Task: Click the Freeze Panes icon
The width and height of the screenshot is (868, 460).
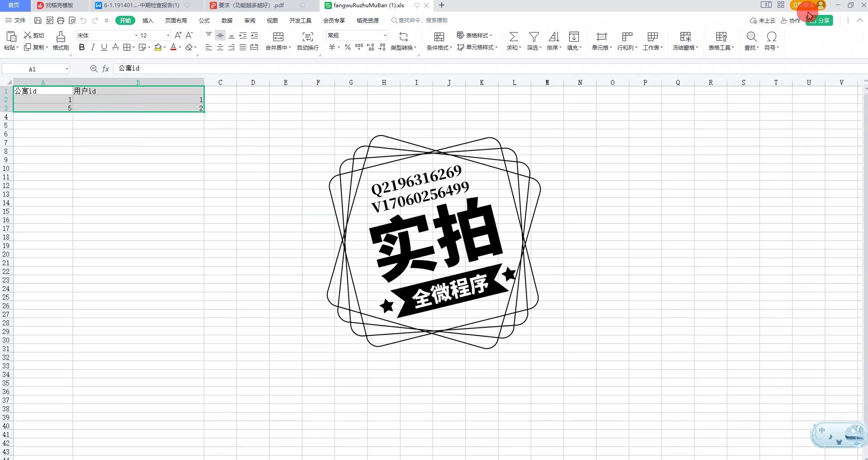Action: point(685,37)
